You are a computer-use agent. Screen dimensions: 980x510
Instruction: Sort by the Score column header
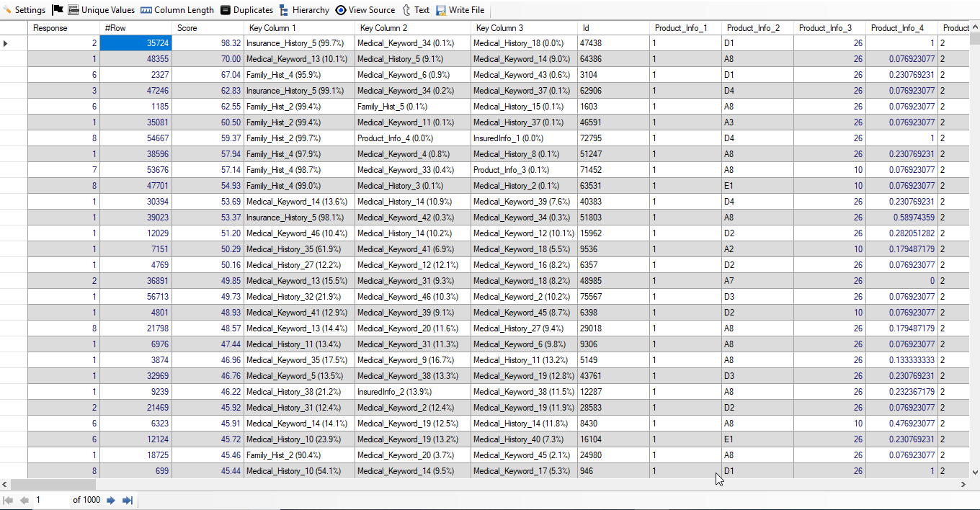[208, 28]
